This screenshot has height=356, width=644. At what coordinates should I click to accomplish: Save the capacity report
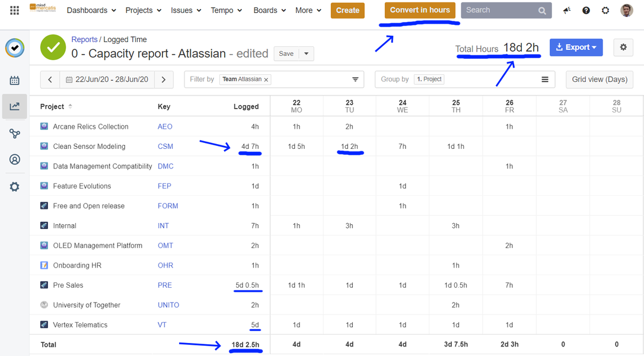(286, 53)
